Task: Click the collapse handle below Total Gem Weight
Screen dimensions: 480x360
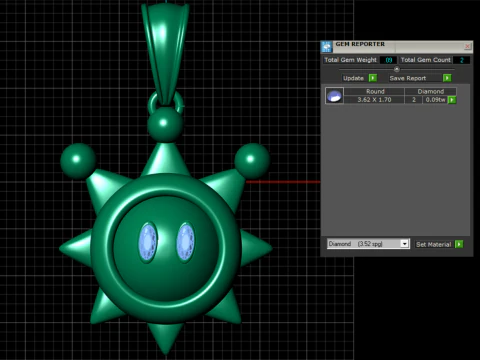Action: tap(397, 69)
